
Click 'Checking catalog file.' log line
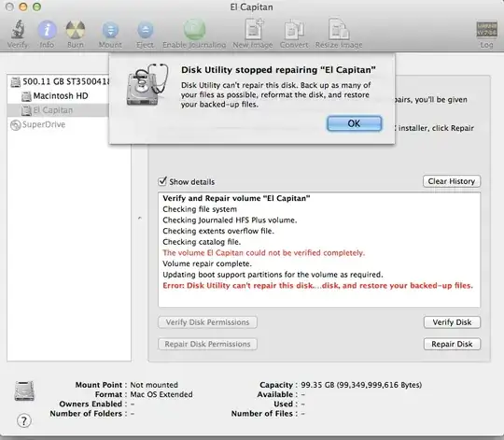(202, 242)
